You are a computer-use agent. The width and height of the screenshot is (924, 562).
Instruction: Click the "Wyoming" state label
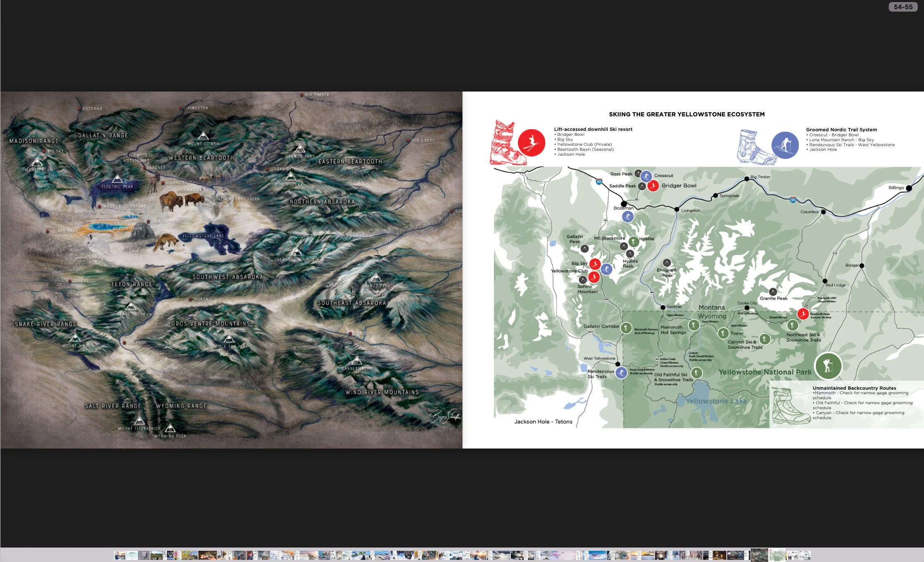(x=712, y=316)
